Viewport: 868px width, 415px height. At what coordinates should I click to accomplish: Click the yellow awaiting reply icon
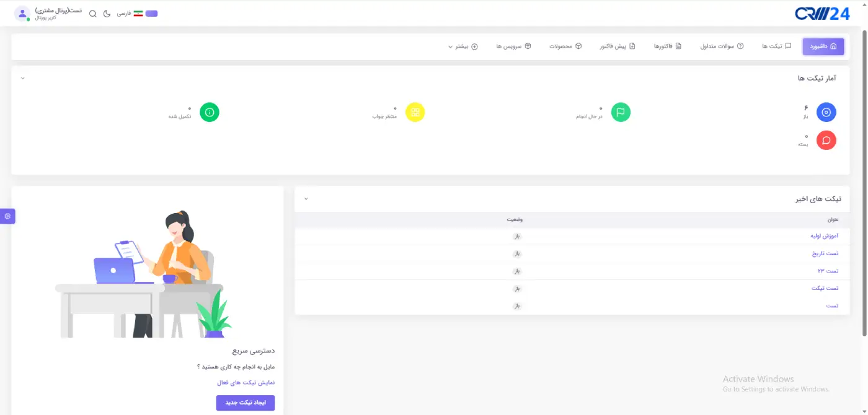(415, 112)
